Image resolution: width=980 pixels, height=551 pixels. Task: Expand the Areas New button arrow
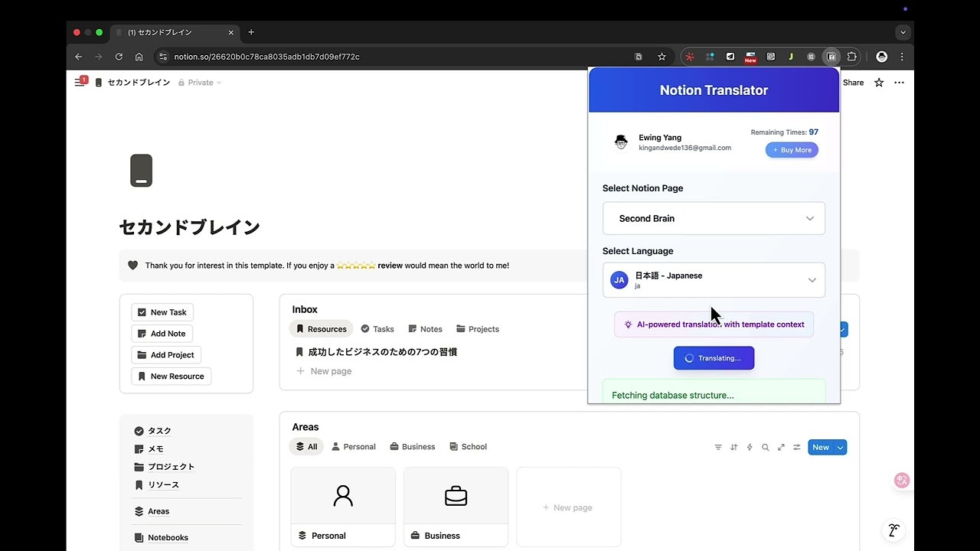pos(840,447)
